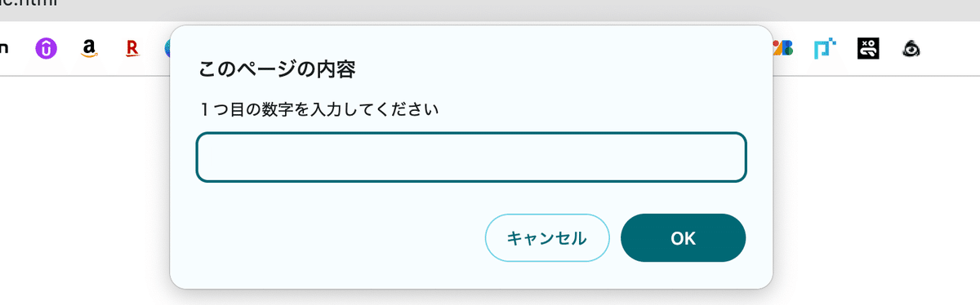Click the このページの内容 dialog heading
980x305 pixels.
point(277,70)
